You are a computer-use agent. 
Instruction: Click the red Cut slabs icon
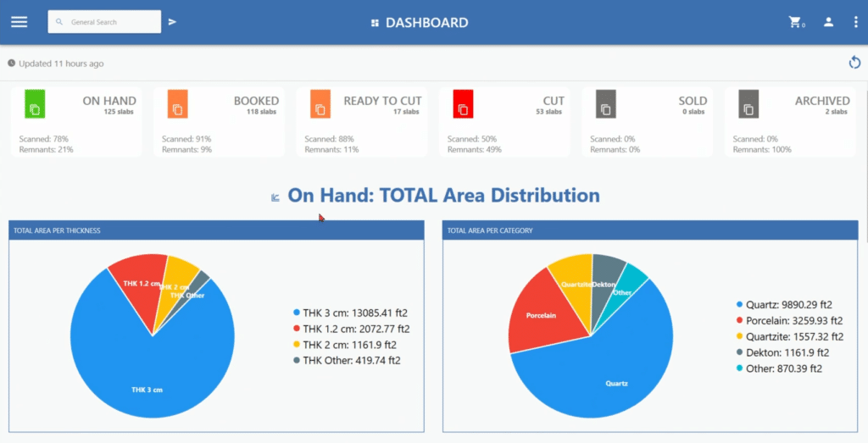point(463,105)
